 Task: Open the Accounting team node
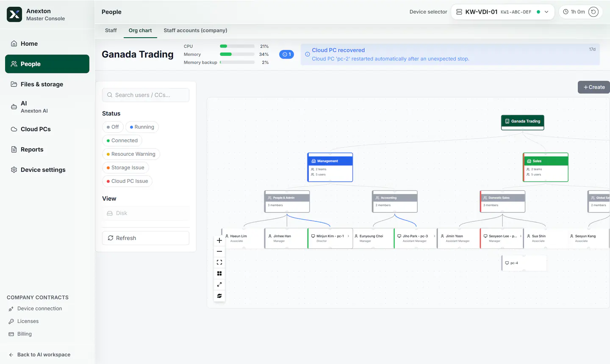[395, 201]
